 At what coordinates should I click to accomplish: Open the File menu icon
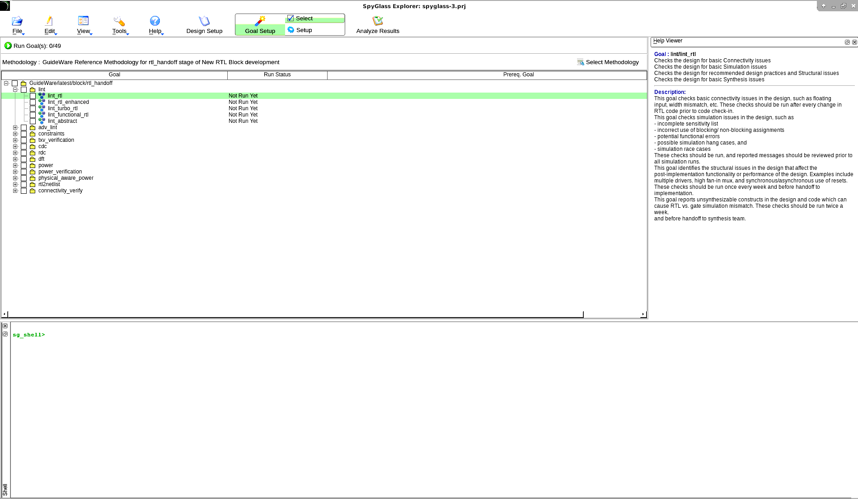click(x=17, y=21)
